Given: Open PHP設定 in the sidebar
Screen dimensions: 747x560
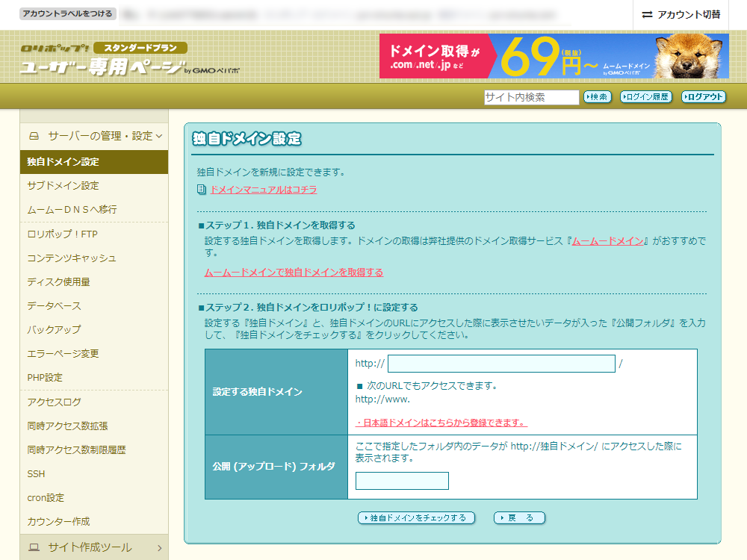Looking at the screenshot, I should (x=45, y=378).
